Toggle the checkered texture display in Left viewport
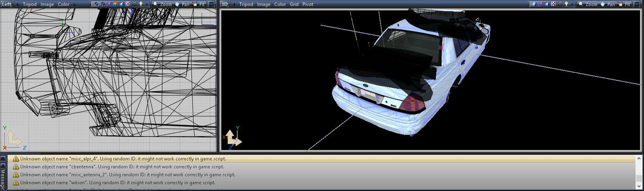The height and width of the screenshot is (191, 644). click(128, 4)
